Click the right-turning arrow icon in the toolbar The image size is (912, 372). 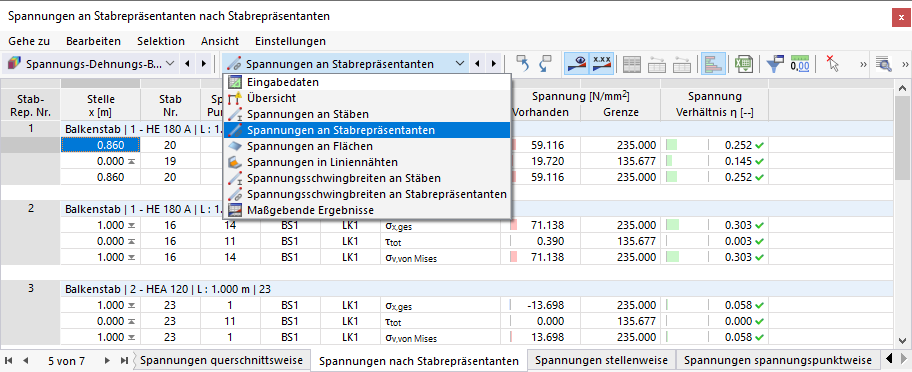click(546, 64)
